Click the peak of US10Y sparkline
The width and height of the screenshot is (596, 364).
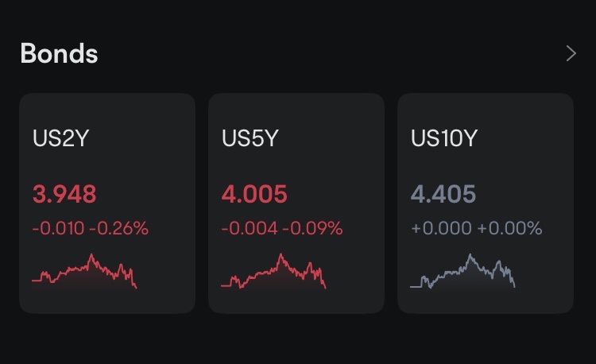click(470, 255)
